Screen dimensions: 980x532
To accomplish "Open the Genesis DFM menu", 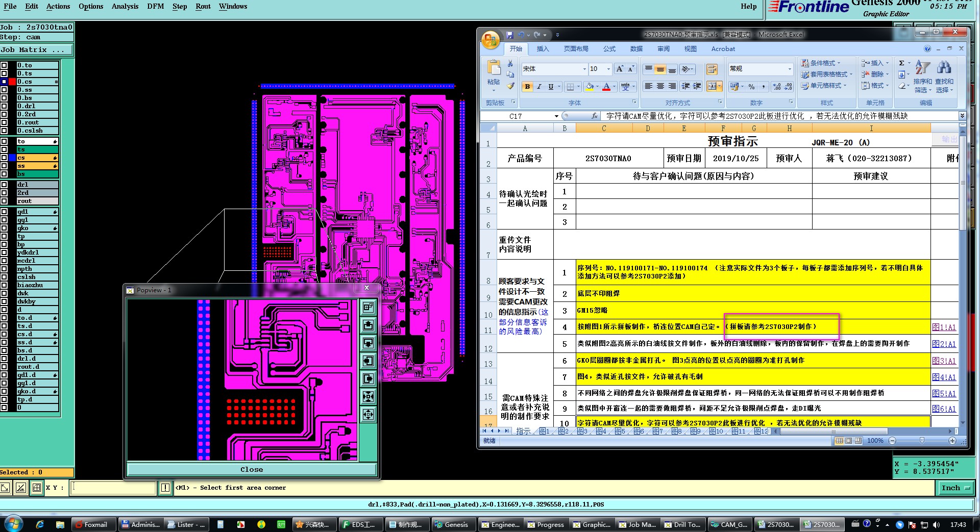I will pyautogui.click(x=155, y=6).
